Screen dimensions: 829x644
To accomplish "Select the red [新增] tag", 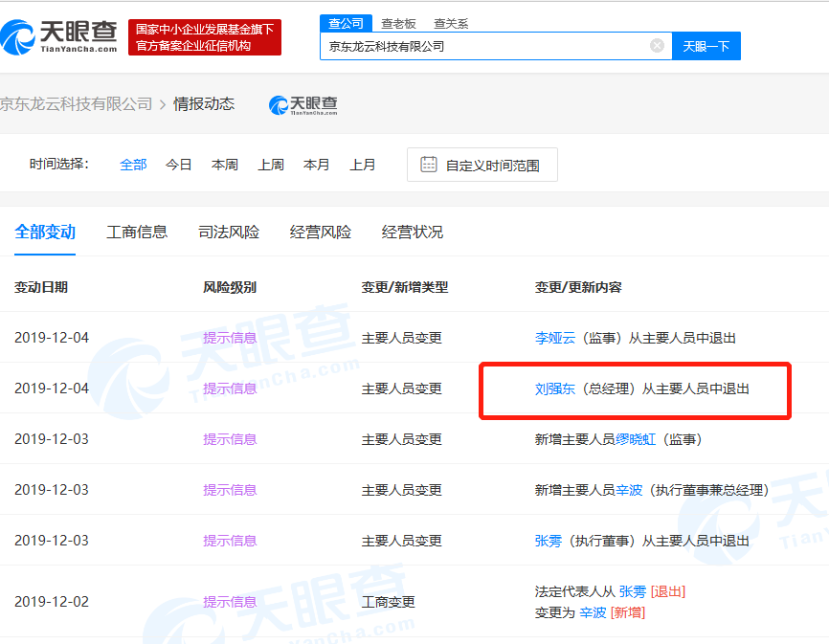I will [628, 612].
